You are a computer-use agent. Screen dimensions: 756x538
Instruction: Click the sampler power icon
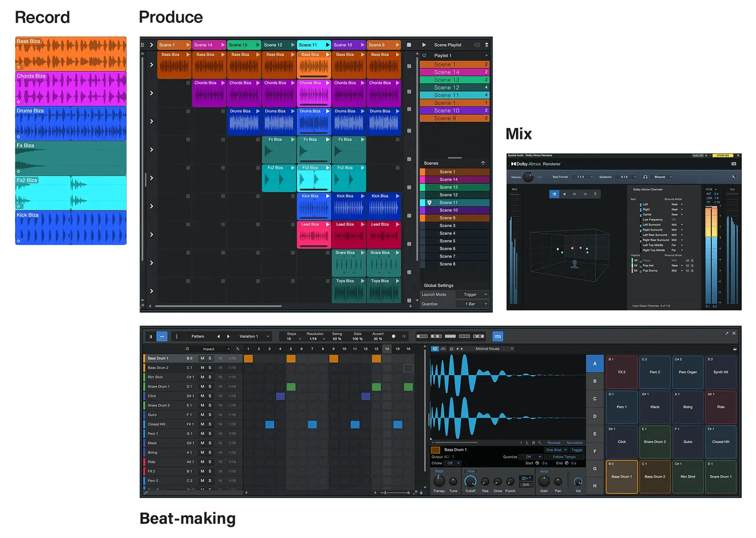(435, 349)
